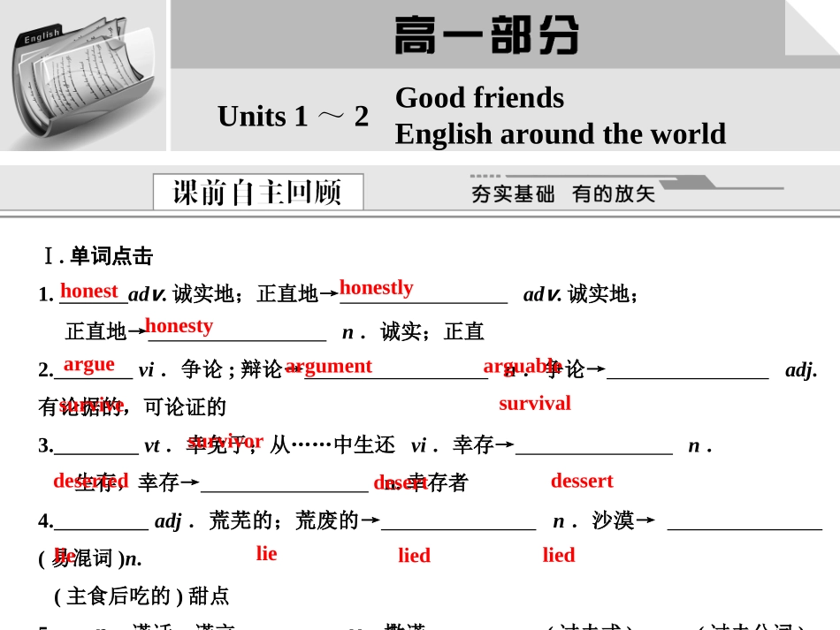Select the text Units 1 ~ 2
840x630 pixels.
pyautogui.click(x=293, y=116)
